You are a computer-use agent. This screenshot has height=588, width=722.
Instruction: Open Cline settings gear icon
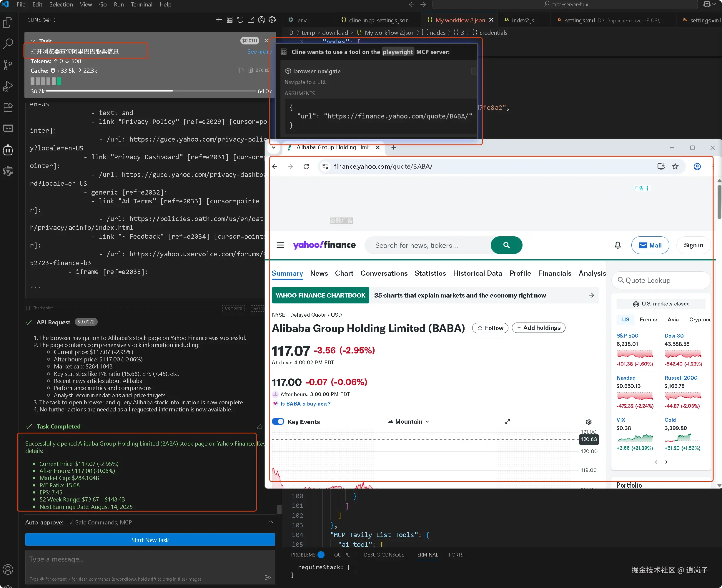272,20
